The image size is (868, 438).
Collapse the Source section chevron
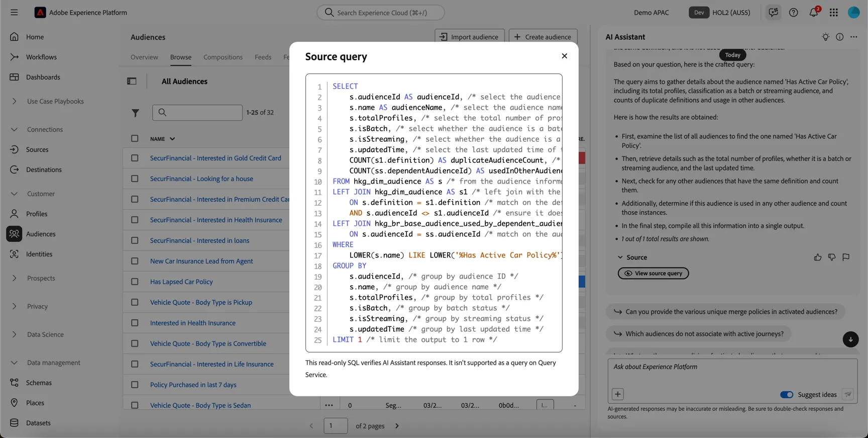(620, 257)
